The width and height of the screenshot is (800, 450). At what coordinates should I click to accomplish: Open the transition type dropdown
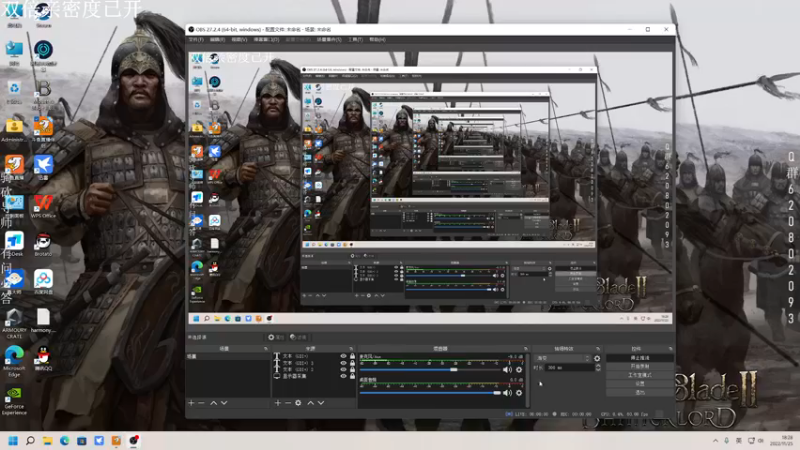point(563,358)
